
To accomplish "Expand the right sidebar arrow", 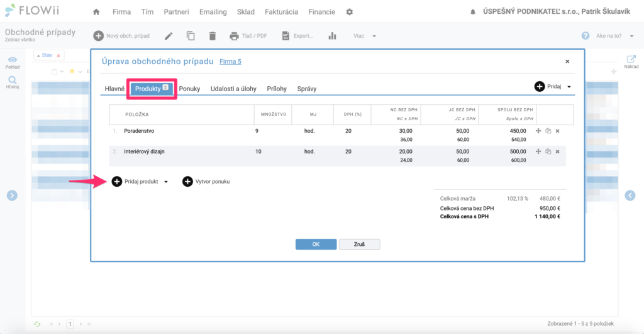I will click(630, 196).
